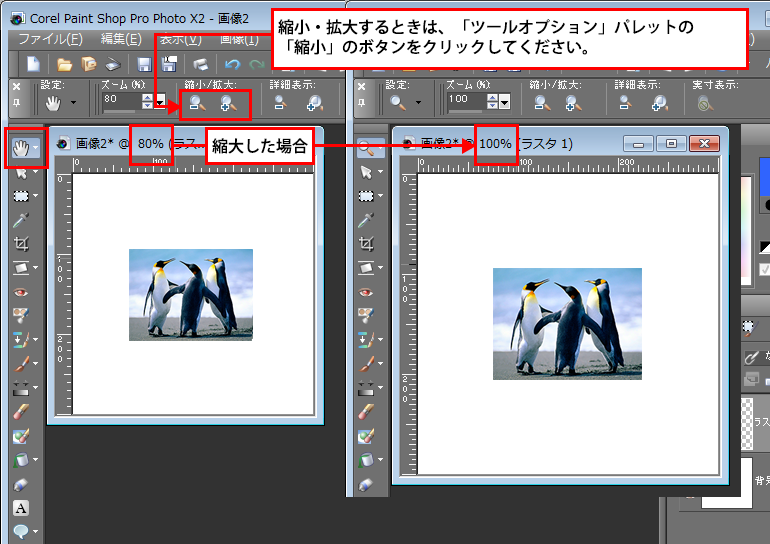The width and height of the screenshot is (770, 544).
Task: Select the Straighten tool in left window
Action: (x=21, y=268)
